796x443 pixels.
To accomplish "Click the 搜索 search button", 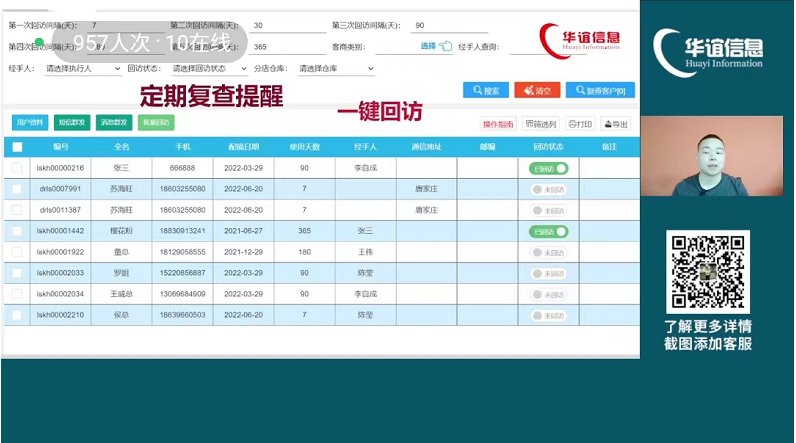I will coord(485,91).
